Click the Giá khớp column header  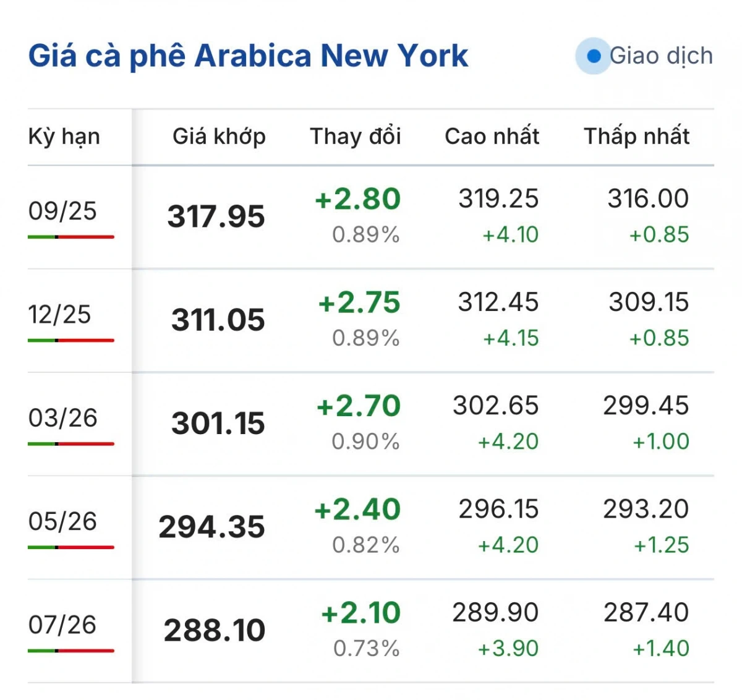(219, 136)
